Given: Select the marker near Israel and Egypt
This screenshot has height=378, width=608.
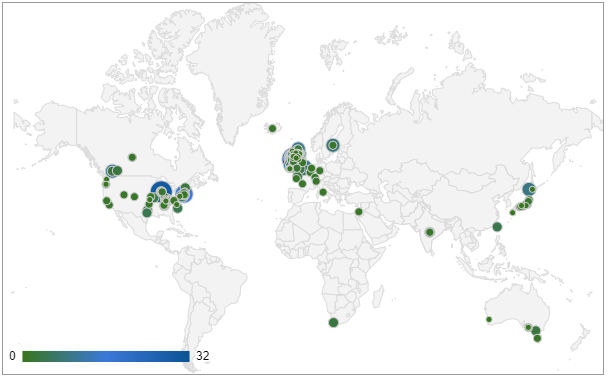Looking at the screenshot, I should click(x=359, y=212).
